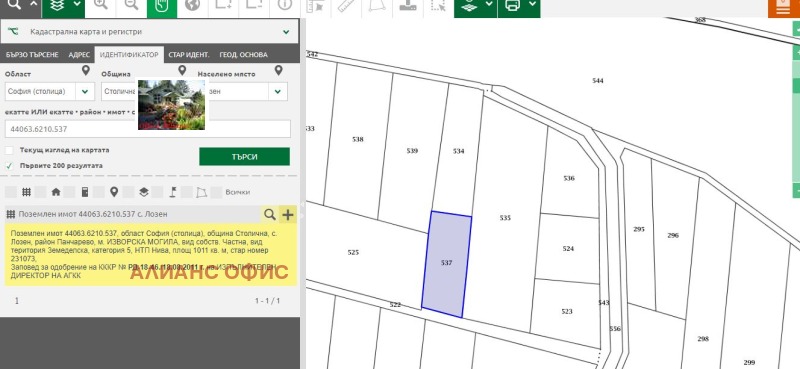Open the Област combo box София (столица)
Viewport: 800px width, 369px height.
tap(49, 91)
